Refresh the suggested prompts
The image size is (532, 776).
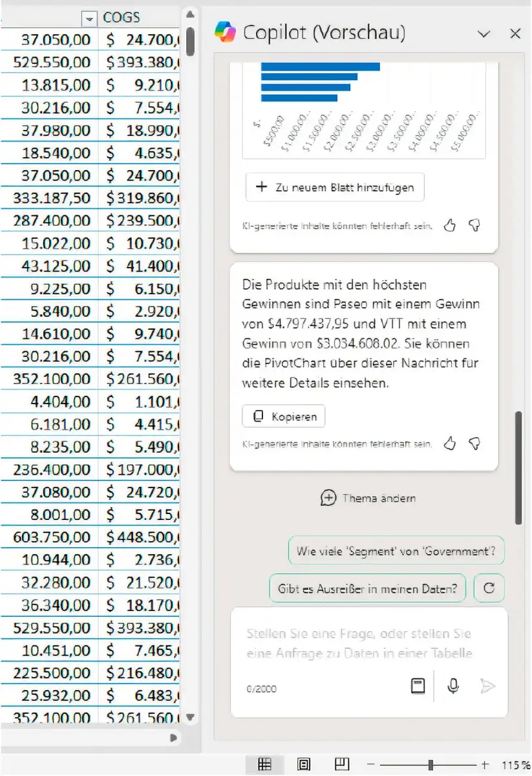[489, 588]
